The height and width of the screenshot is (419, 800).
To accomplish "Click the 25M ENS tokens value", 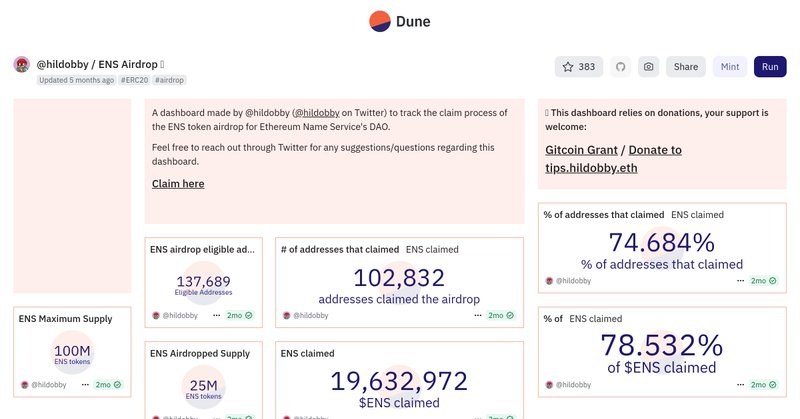I will coord(204,386).
